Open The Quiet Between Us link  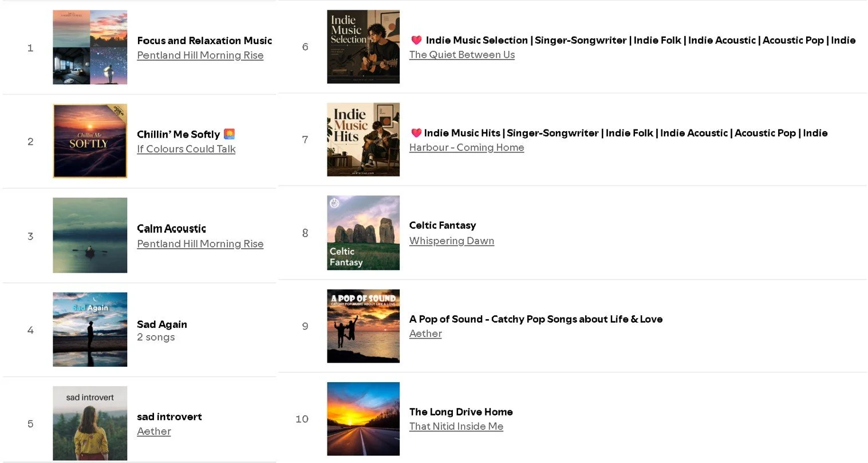point(462,55)
